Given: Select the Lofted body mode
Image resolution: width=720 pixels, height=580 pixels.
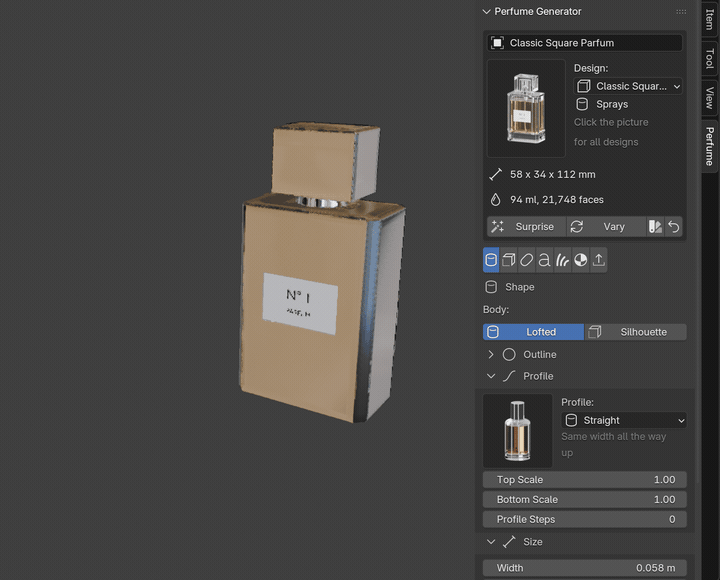Looking at the screenshot, I should coord(534,332).
